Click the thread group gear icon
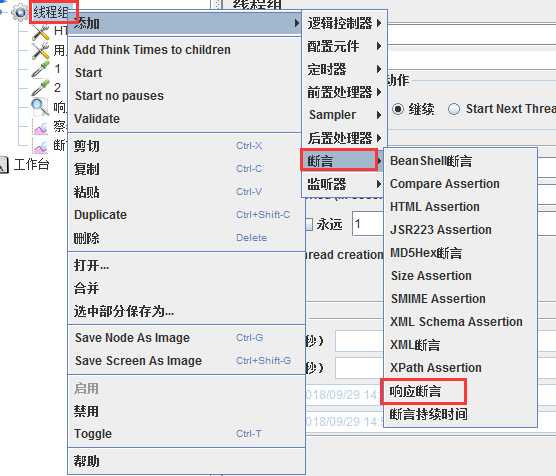Screen dimensions: 556x476 coord(20,12)
